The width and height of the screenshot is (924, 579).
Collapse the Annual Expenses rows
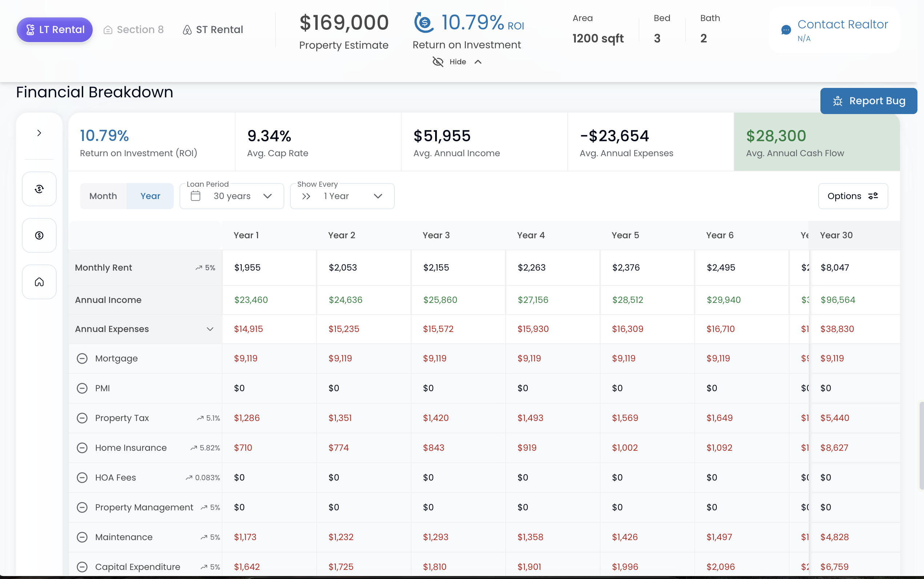pyautogui.click(x=210, y=329)
